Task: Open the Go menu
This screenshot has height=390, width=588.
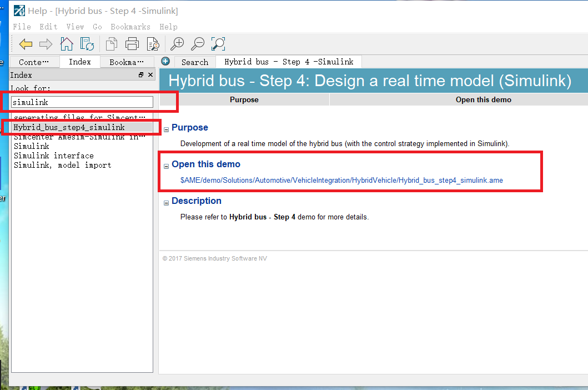Action: tap(97, 27)
